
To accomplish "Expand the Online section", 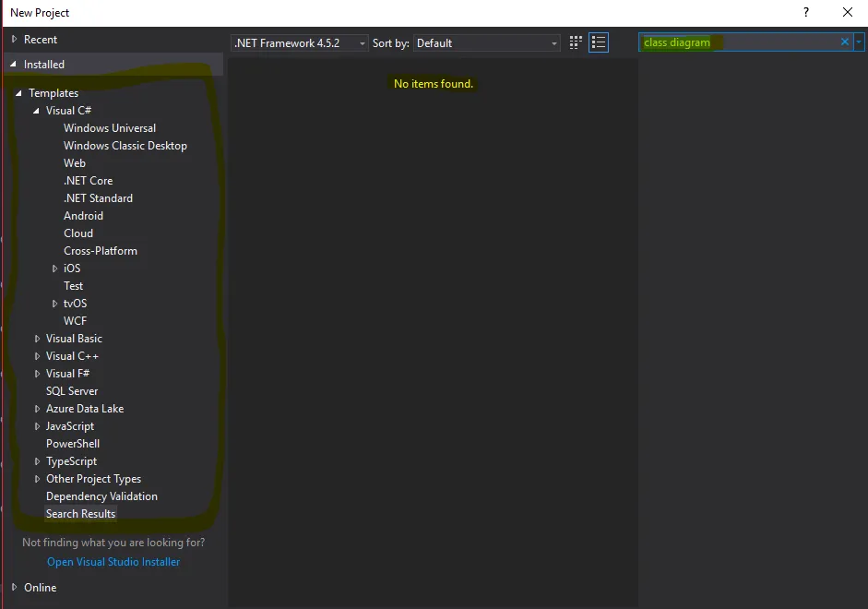I will tap(15, 587).
